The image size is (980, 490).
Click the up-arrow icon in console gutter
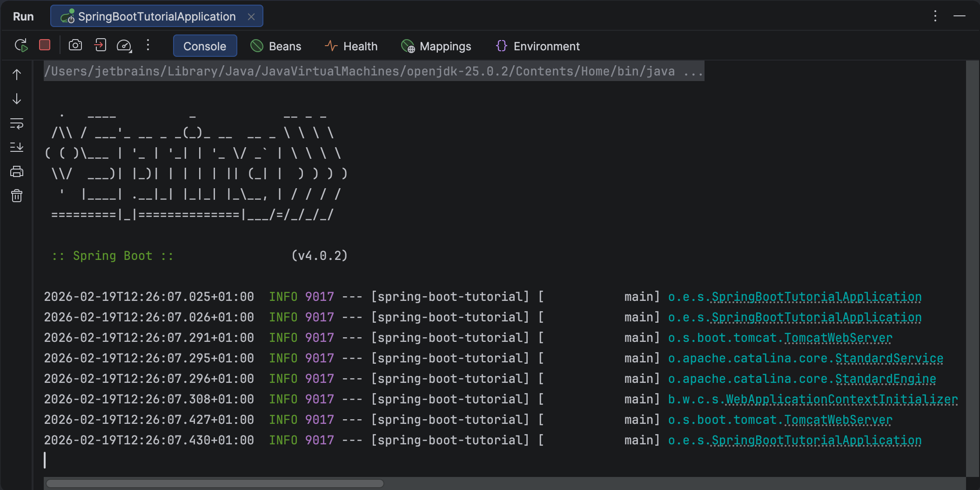(17, 75)
